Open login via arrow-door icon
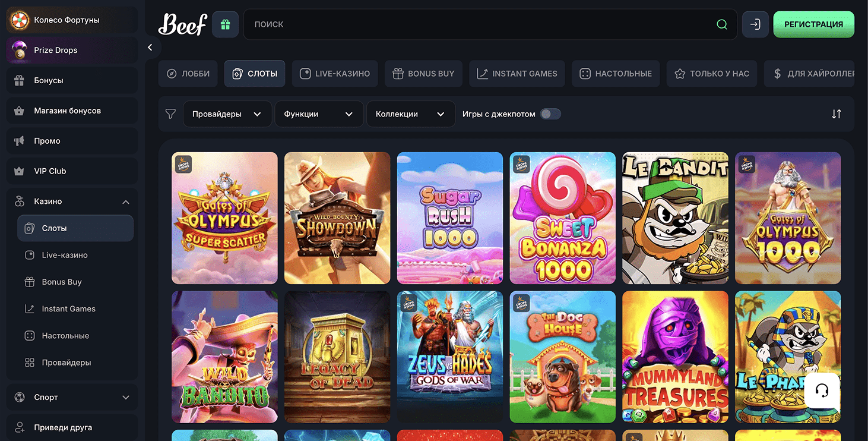 click(755, 24)
